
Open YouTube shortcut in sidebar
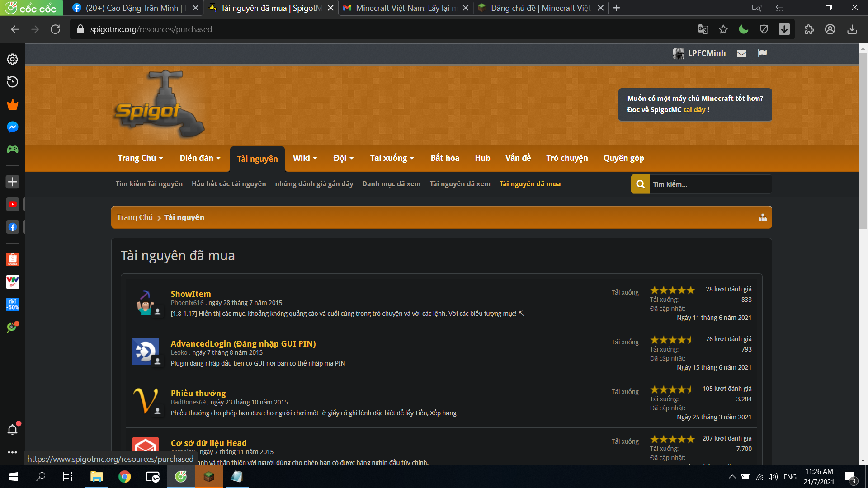click(x=12, y=204)
